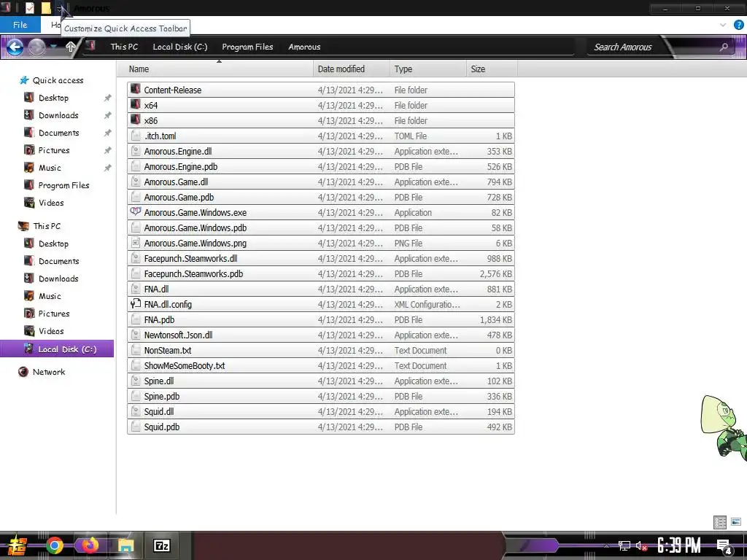Click Amorous breadcrumb in address bar

[304, 47]
